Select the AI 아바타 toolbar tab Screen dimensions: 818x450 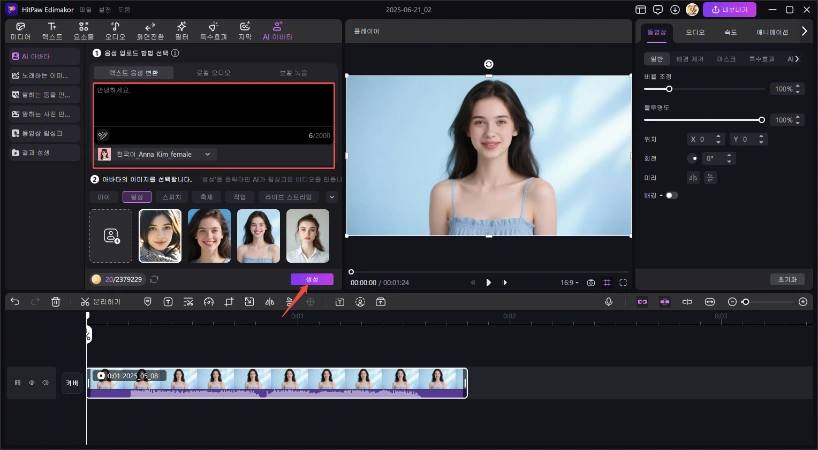tap(277, 31)
